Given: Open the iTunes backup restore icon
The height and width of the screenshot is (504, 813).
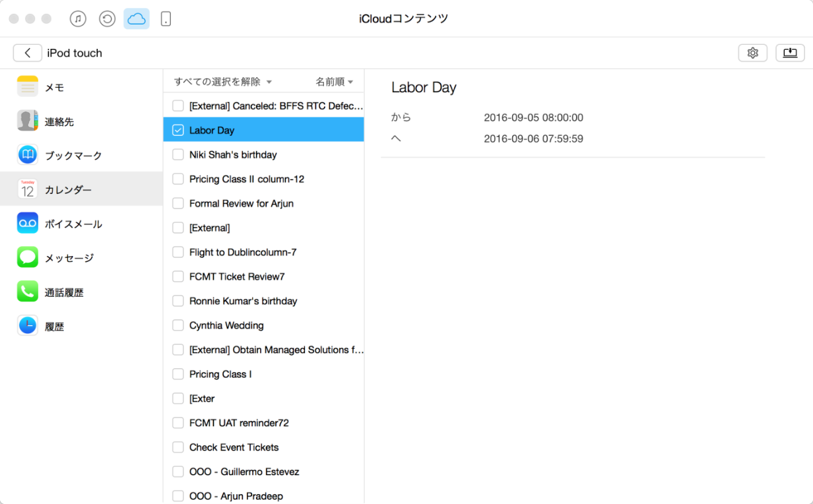Looking at the screenshot, I should pyautogui.click(x=107, y=19).
